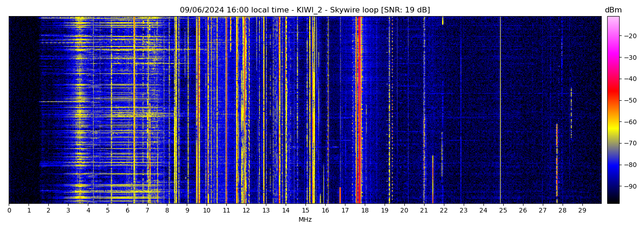Select the yellow noise band near 3.6 MHz

coord(80,110)
